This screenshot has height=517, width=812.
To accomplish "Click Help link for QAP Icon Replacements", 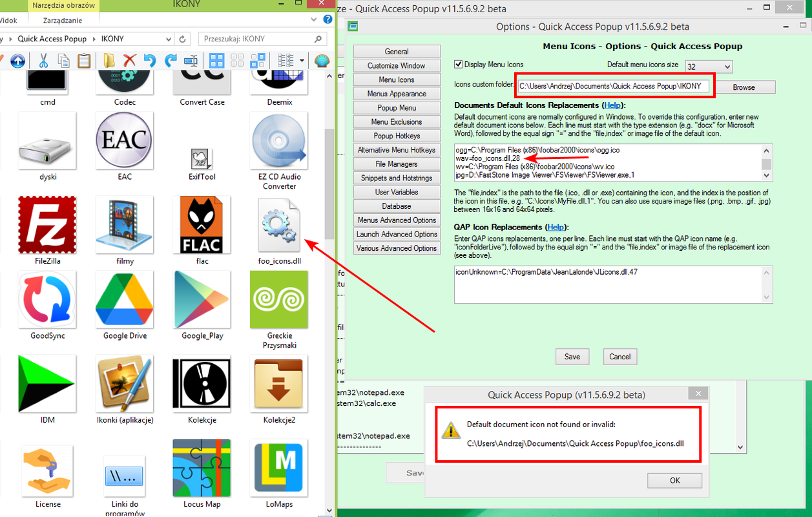I will point(555,227).
